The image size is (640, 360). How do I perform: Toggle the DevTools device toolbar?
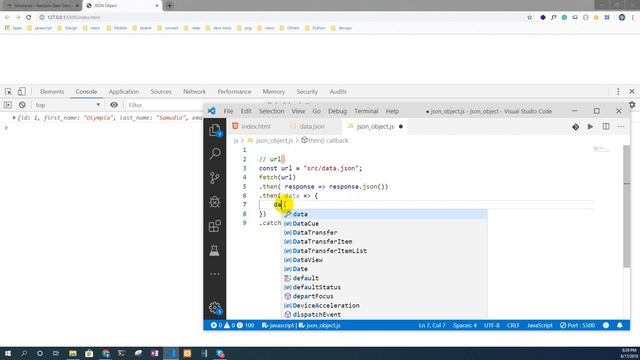point(22,91)
